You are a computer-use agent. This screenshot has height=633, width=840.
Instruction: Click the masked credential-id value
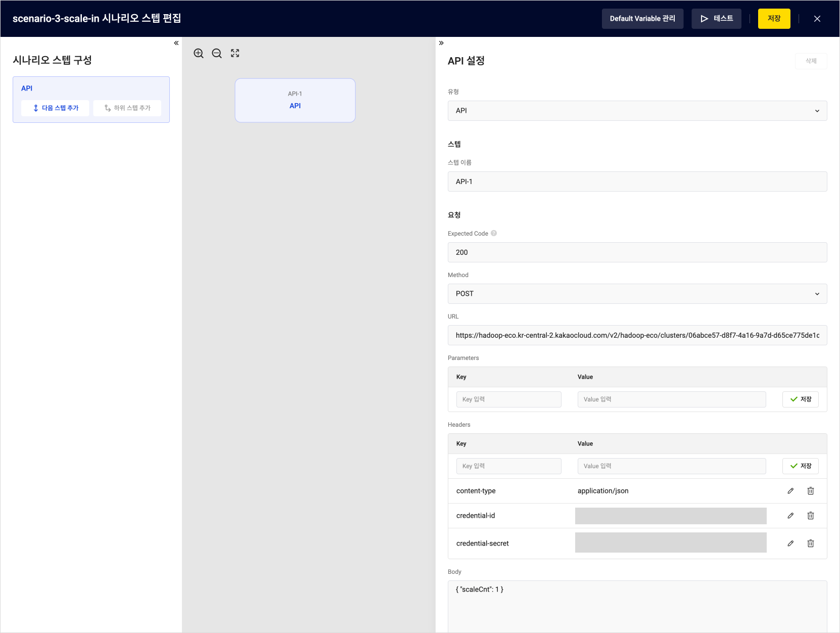tap(671, 516)
